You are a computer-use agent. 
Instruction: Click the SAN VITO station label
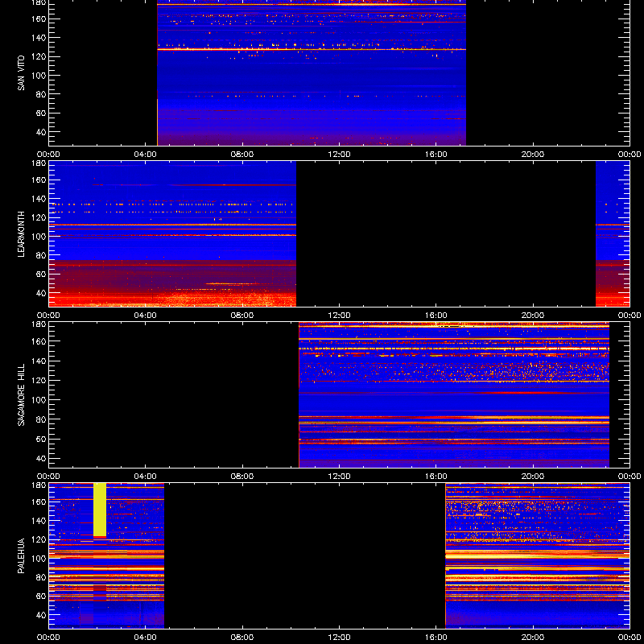pos(21,73)
